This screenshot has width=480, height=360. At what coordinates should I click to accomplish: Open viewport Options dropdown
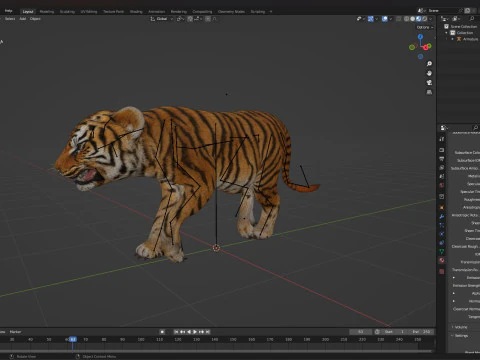pos(425,27)
